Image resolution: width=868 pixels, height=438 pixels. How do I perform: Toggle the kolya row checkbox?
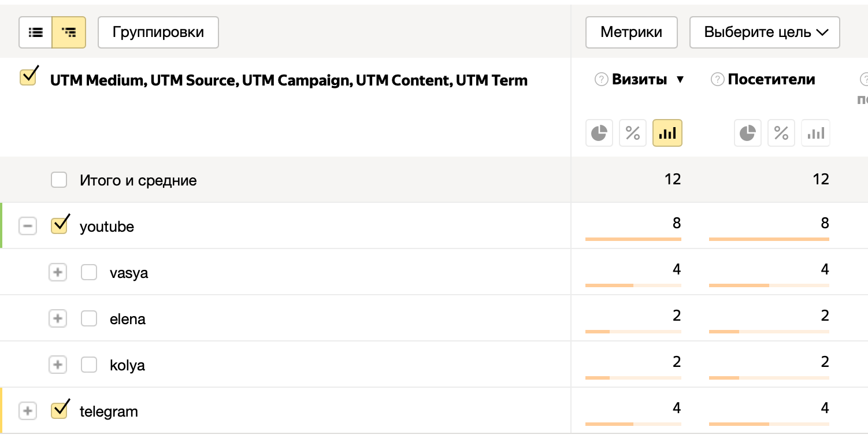[89, 365]
